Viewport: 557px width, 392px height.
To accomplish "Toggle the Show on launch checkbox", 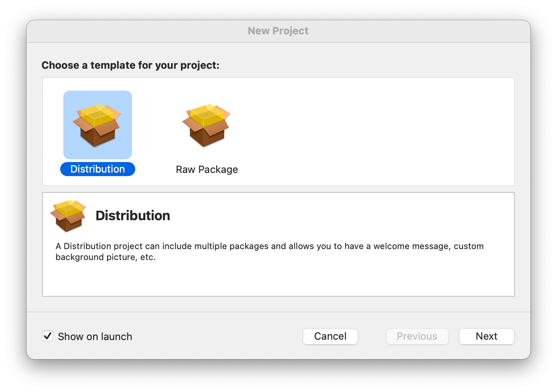I will [48, 336].
